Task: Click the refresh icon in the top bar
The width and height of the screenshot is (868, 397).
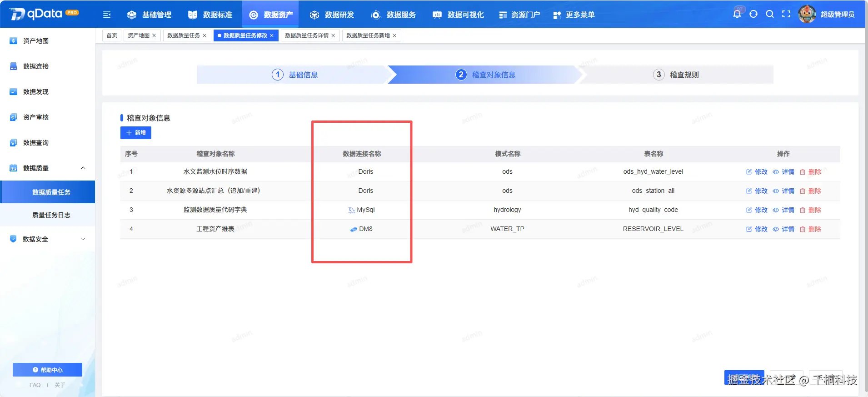Action: pos(753,14)
